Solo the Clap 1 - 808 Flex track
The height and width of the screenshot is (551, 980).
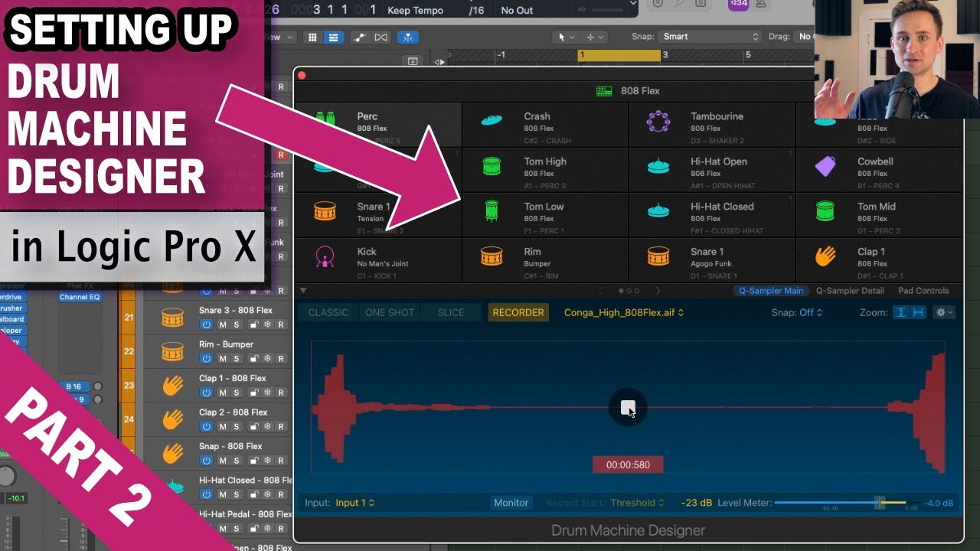237,393
